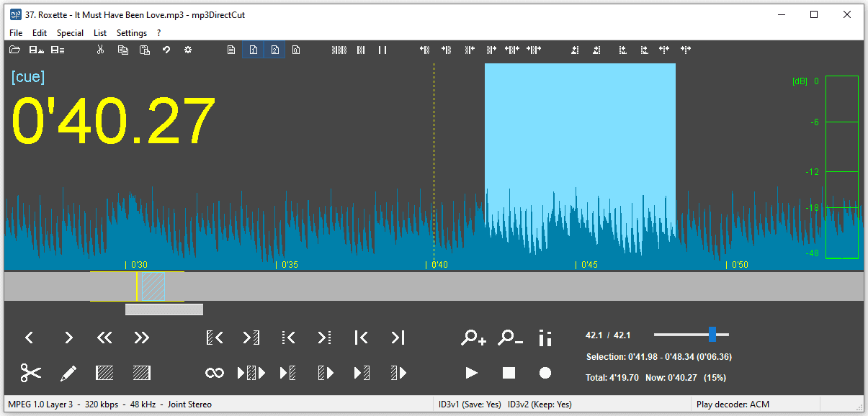
Task: Jump to selection start bracket arrow
Action: (x=214, y=337)
